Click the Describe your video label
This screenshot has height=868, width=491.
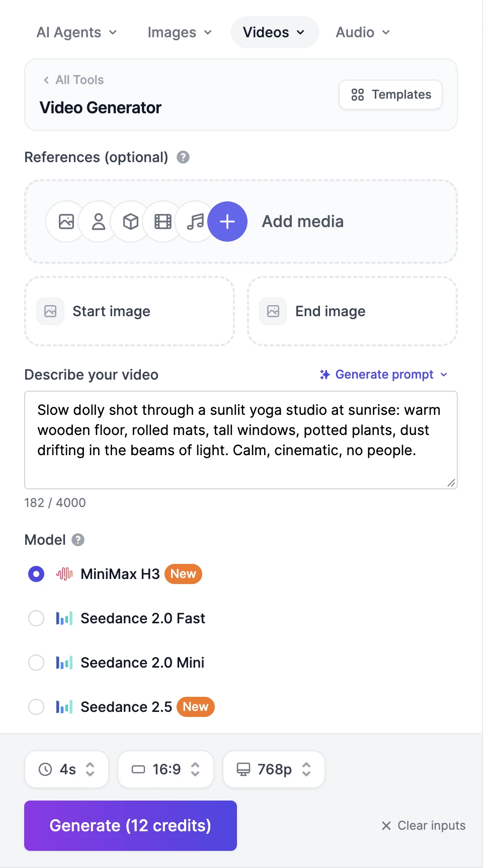coord(92,375)
